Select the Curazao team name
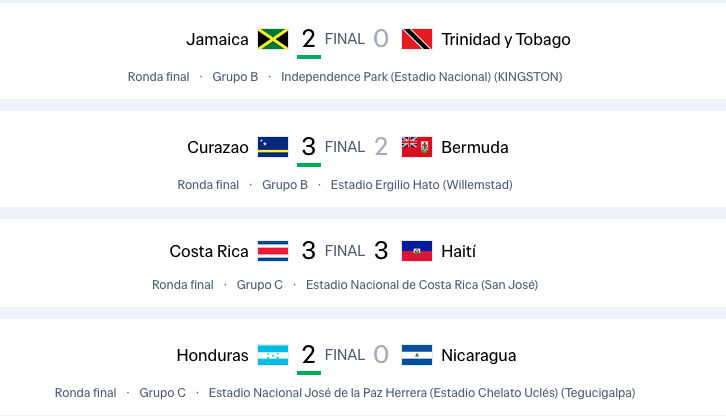This screenshot has width=726, height=416. coord(218,148)
